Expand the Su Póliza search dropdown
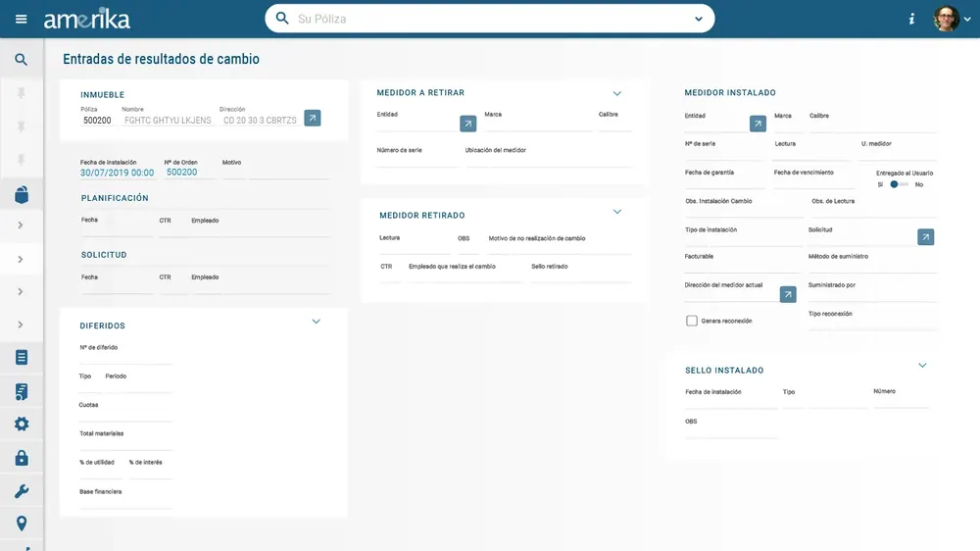980x551 pixels. point(699,19)
